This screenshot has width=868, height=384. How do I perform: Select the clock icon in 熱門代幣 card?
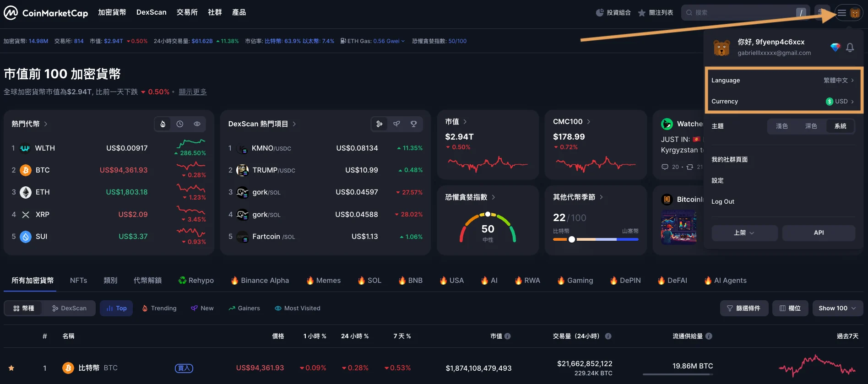pos(180,124)
